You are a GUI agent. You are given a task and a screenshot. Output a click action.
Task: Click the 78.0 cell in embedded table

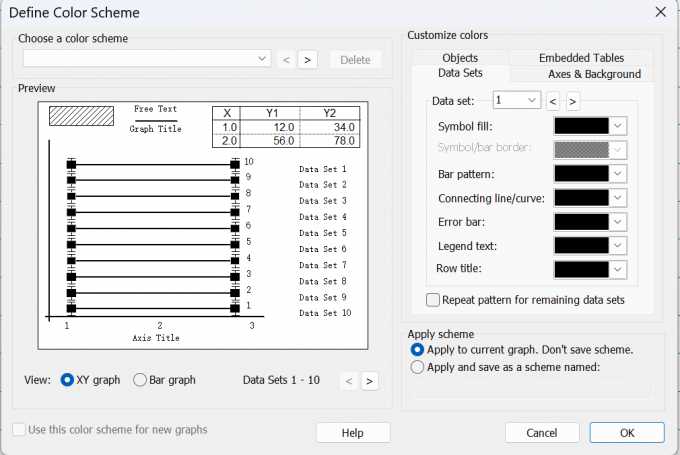point(330,141)
